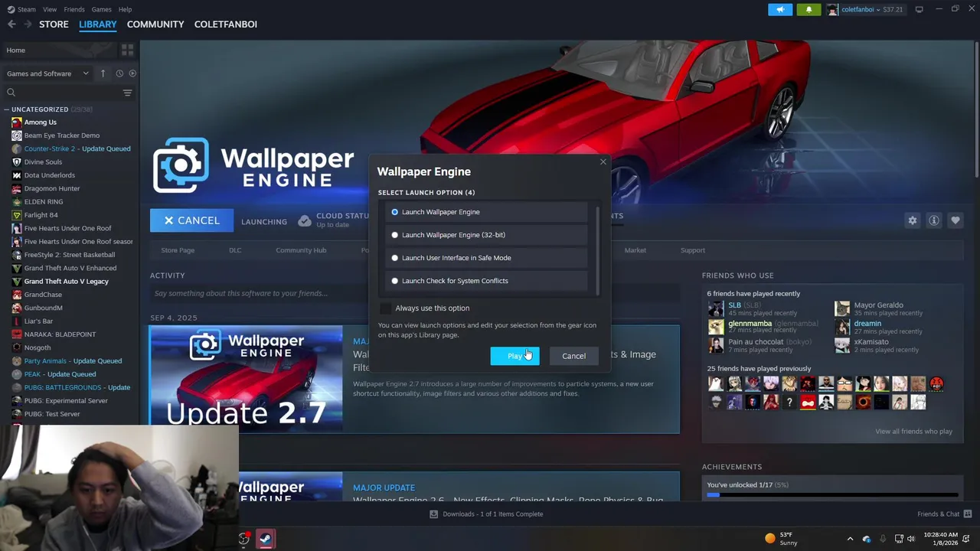Go to the STORE tab
The image size is (980, 551).
[x=54, y=24]
